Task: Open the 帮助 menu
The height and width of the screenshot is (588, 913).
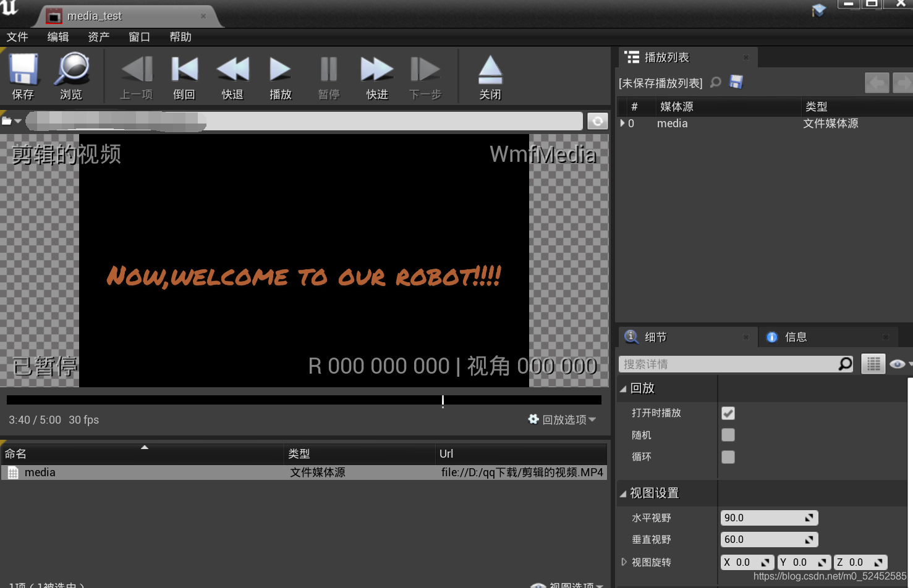Action: point(180,37)
